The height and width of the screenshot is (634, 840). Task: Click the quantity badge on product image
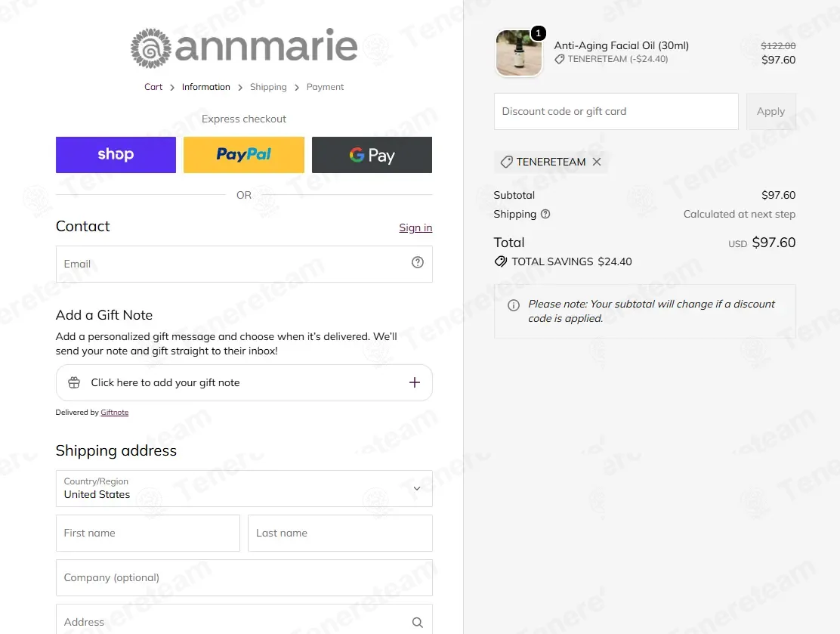coord(538,33)
